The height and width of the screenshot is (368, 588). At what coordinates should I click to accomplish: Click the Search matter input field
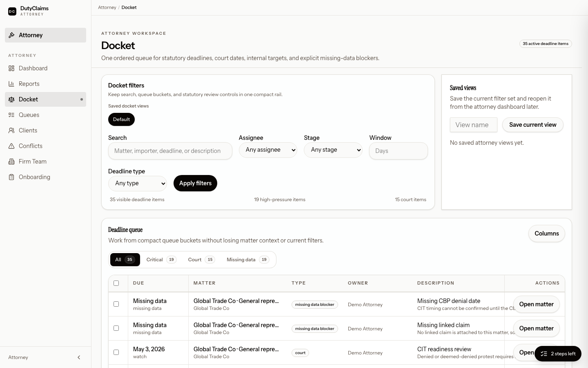170,151
